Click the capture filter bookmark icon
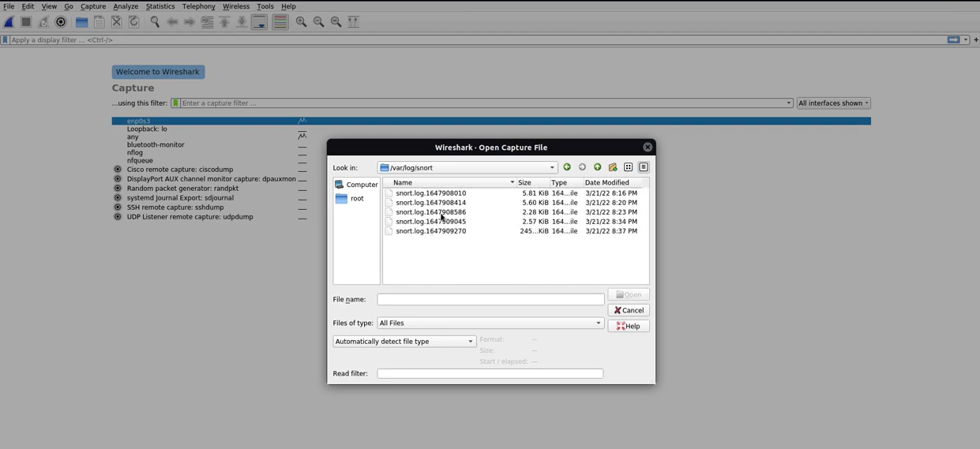980x449 pixels. [176, 103]
